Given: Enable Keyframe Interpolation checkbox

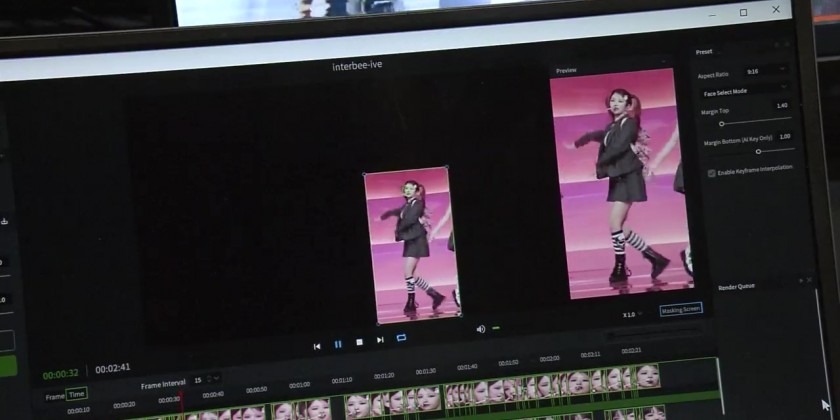Looking at the screenshot, I should pyautogui.click(x=712, y=172).
